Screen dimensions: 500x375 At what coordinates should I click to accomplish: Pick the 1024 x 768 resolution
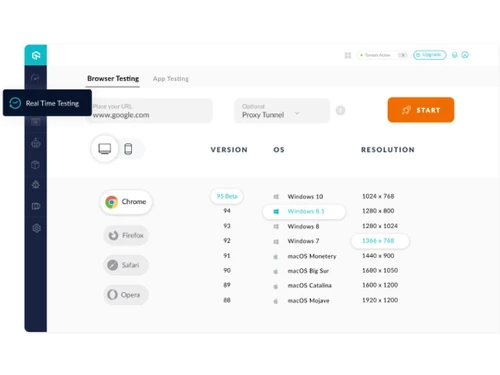378,196
